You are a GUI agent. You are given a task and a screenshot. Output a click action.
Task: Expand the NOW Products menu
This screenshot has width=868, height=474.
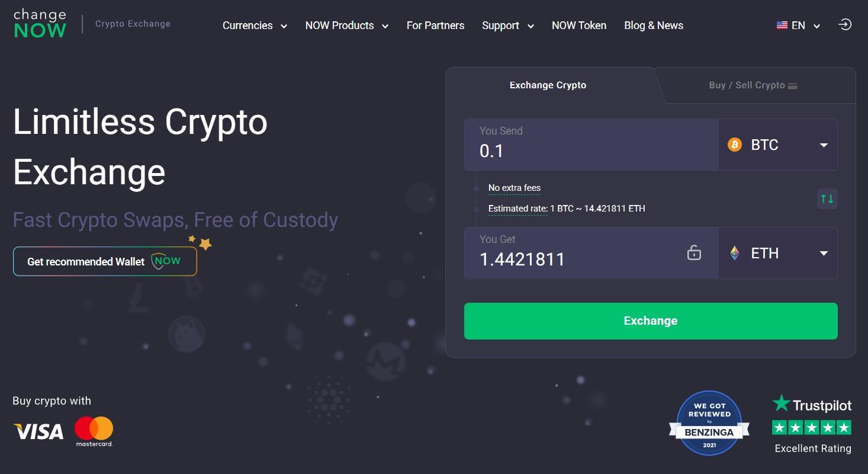point(347,25)
